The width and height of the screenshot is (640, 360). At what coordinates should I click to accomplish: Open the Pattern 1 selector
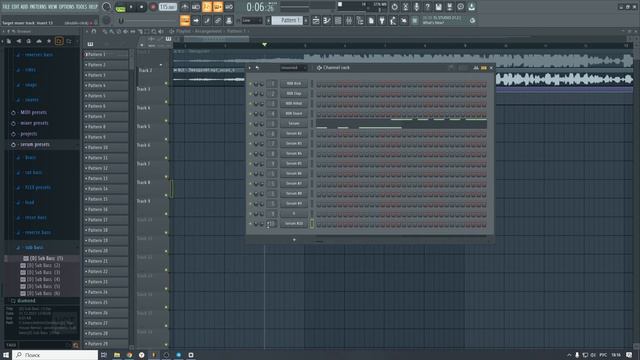point(287,20)
